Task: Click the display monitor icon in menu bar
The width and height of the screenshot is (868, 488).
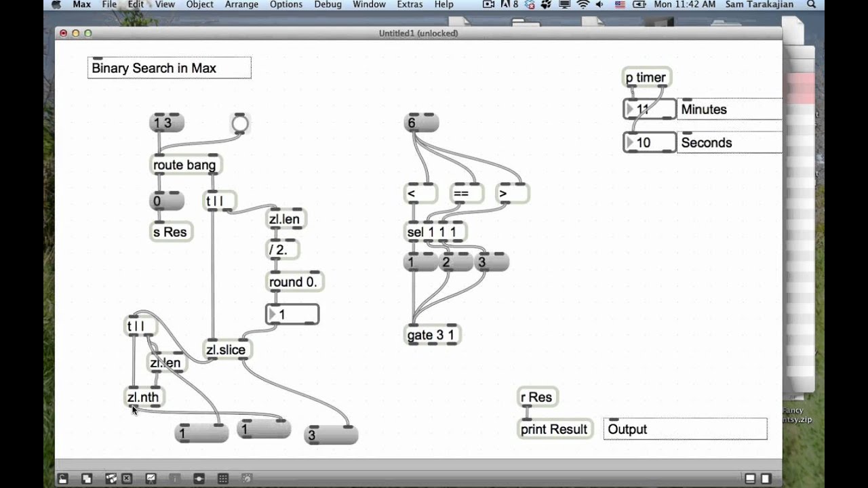Action: pyautogui.click(x=565, y=5)
